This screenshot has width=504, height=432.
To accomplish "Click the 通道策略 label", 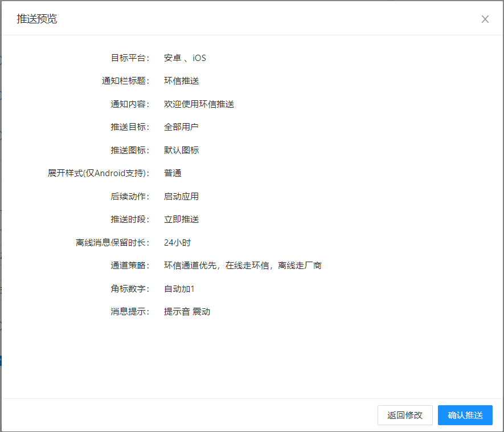I will coord(130,266).
